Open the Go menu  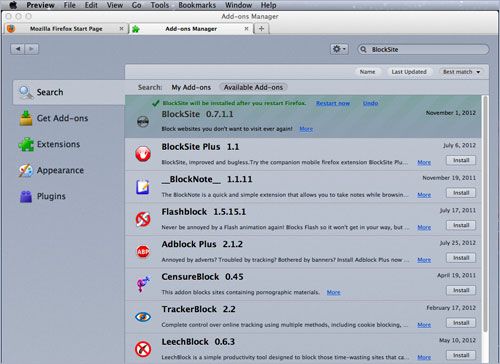click(137, 5)
